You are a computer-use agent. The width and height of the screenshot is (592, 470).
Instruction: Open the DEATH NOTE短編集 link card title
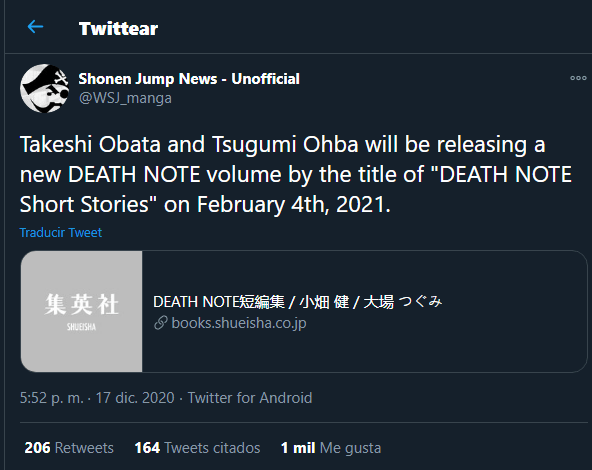coord(298,302)
